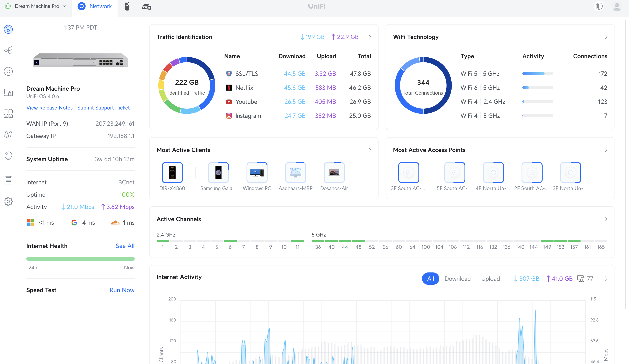Image resolution: width=629 pixels, height=364 pixels.
Task: Open the UniFi Devices sidebar icon
Action: pyautogui.click(x=8, y=72)
